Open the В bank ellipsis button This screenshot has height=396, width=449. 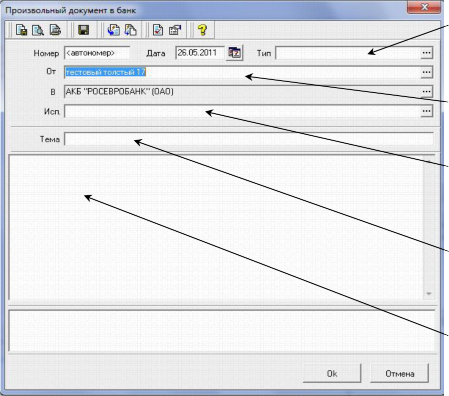click(426, 91)
